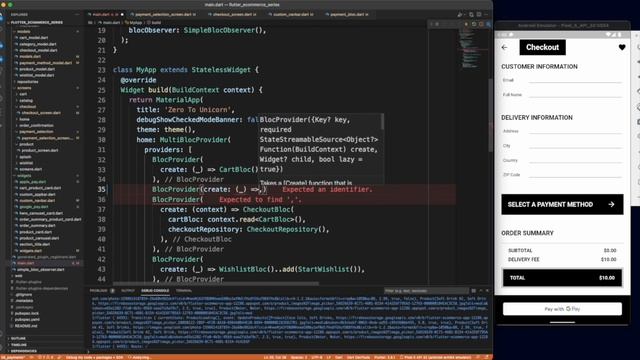
Task: Open category_model.dart in the explorer
Action: pyautogui.click(x=38, y=44)
